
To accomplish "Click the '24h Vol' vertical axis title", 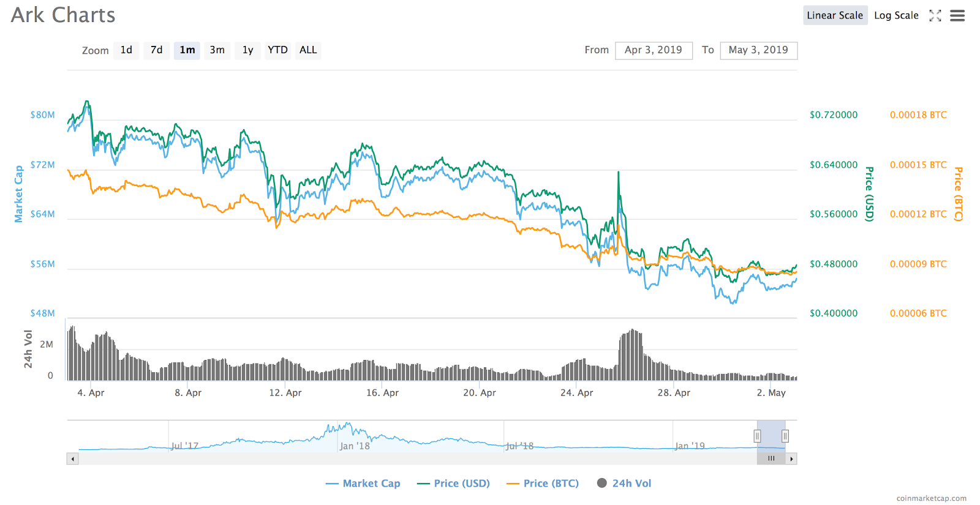I will [x=28, y=349].
